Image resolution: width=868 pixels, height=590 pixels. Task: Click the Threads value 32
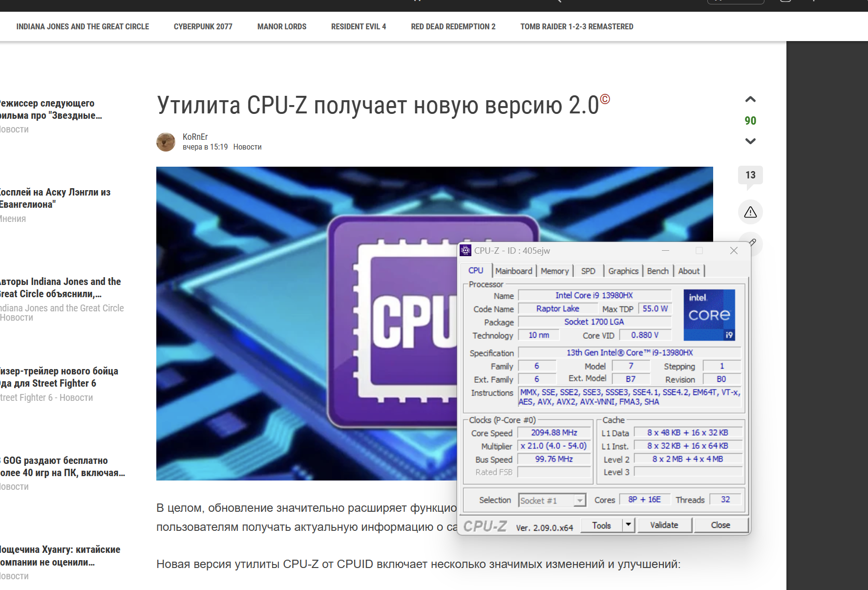[725, 500]
